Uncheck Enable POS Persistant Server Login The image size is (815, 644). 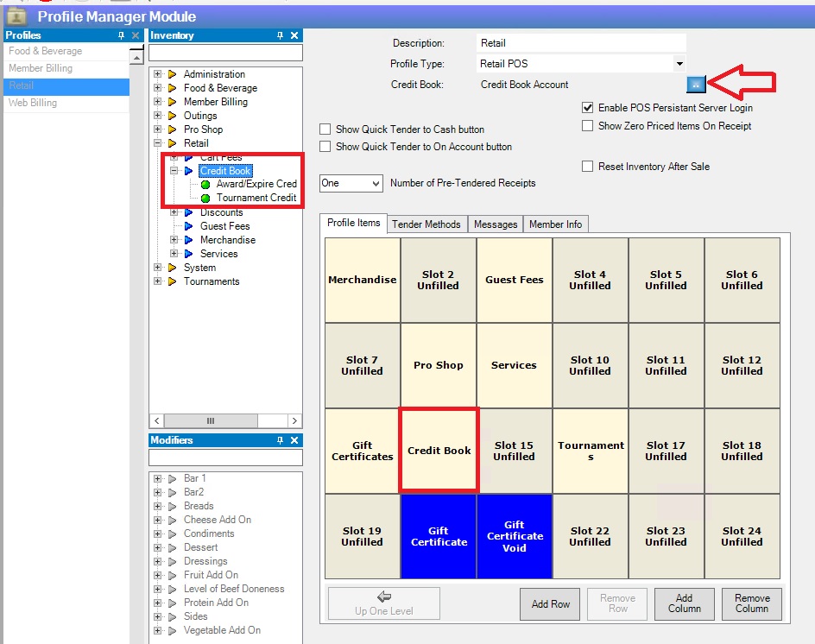588,108
